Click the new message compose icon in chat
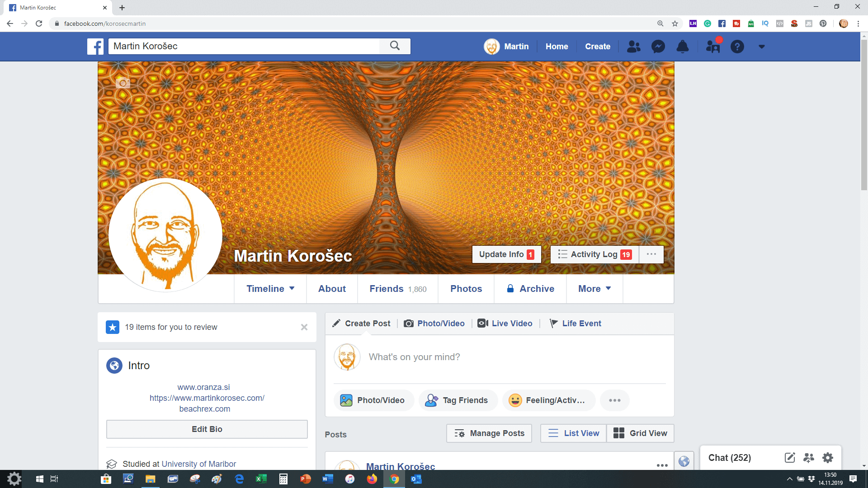The height and width of the screenshot is (488, 868). coord(789,458)
